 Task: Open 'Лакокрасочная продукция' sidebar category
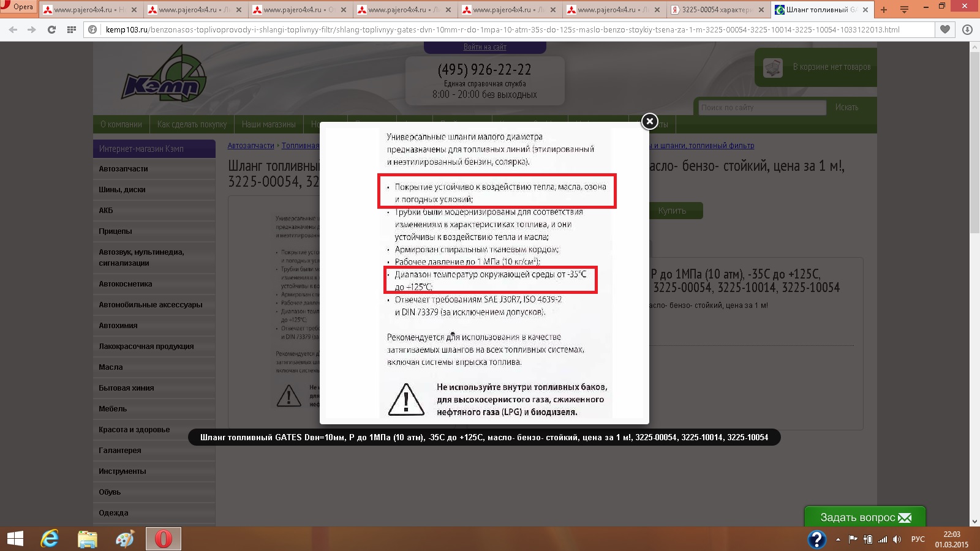tap(154, 347)
